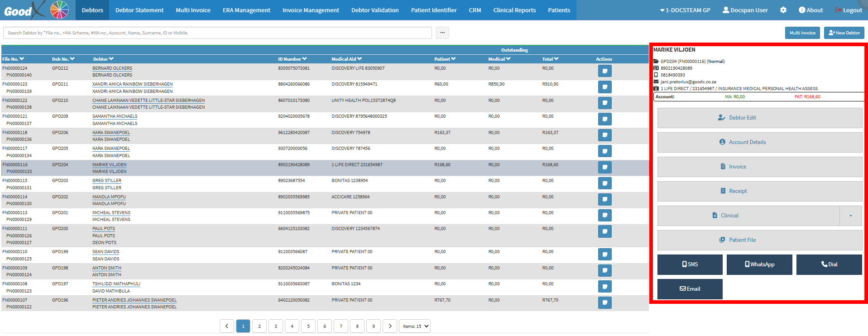Click the Search Debtor input field
The height and width of the screenshot is (336, 868).
pyautogui.click(x=217, y=33)
